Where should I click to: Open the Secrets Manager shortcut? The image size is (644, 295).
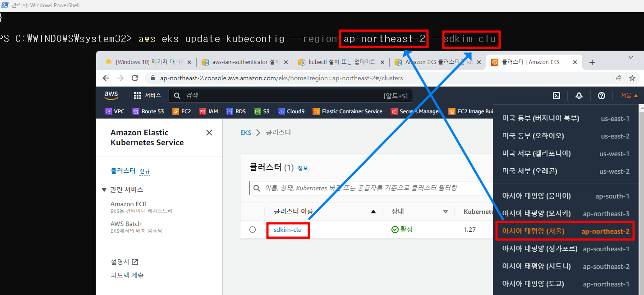415,111
